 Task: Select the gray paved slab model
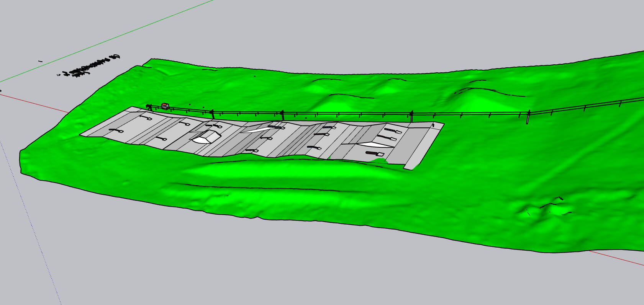[x=262, y=139]
